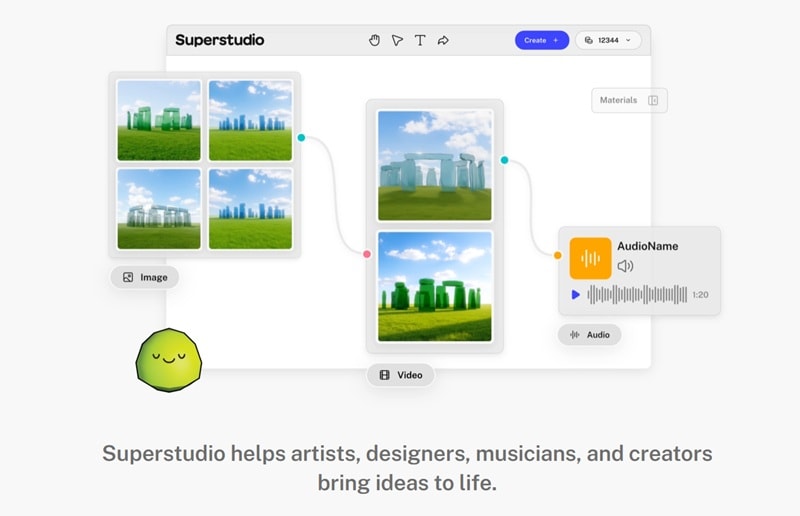
Task: Play the AudioName clip
Action: [576, 294]
